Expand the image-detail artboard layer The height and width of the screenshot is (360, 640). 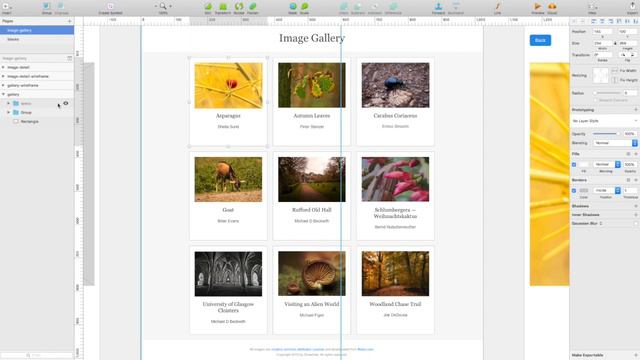pos(3,67)
